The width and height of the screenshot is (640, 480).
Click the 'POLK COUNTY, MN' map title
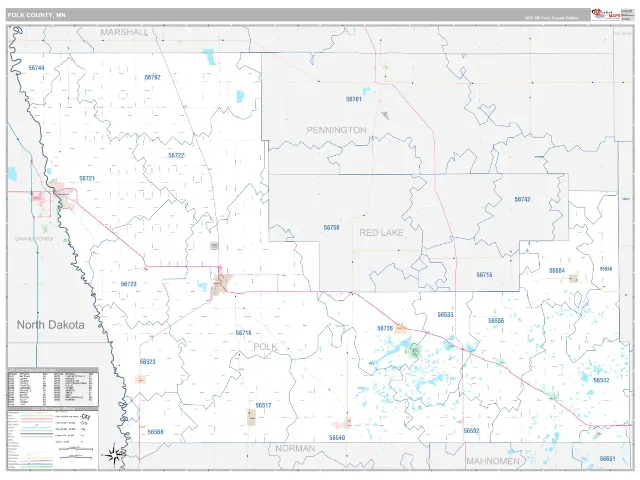pos(36,15)
